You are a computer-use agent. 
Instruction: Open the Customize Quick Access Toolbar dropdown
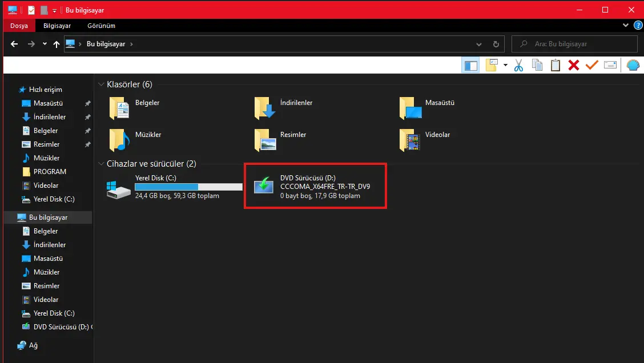[x=54, y=10]
